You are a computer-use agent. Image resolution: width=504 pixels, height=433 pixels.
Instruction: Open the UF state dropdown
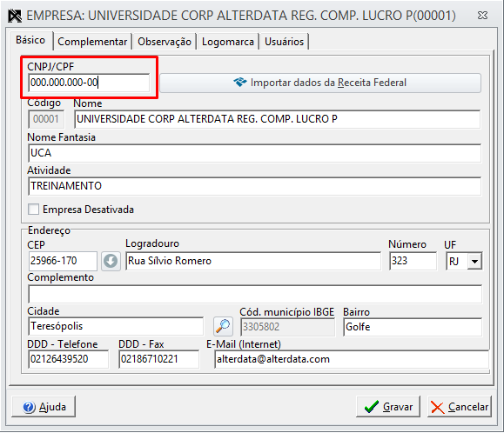coord(474,261)
